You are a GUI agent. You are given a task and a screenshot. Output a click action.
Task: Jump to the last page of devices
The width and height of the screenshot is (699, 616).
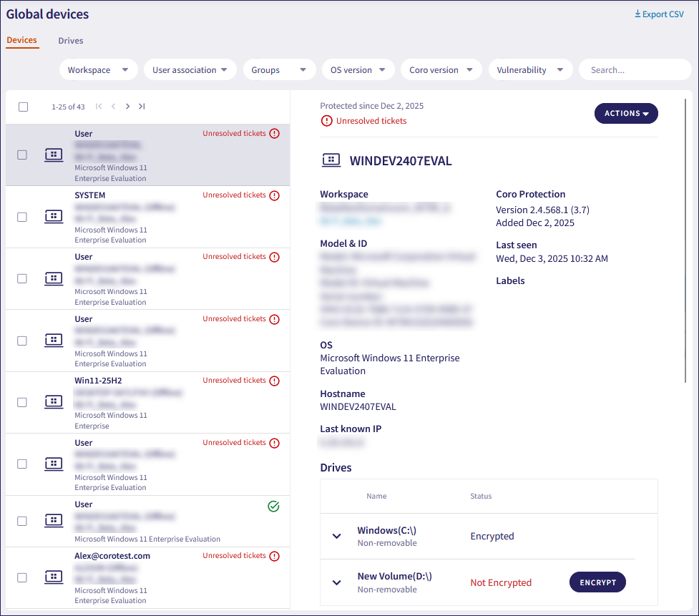[142, 107]
